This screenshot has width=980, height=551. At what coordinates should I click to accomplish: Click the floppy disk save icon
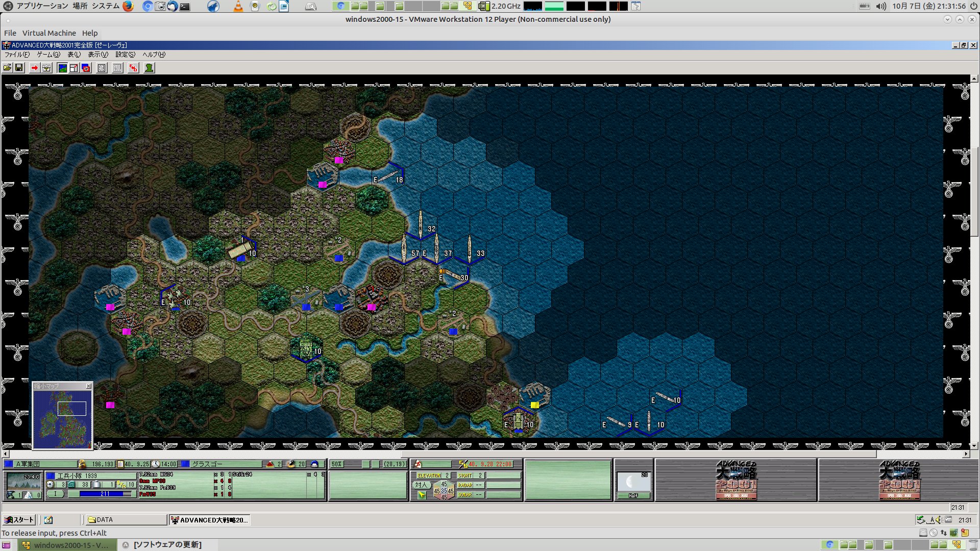(x=19, y=68)
